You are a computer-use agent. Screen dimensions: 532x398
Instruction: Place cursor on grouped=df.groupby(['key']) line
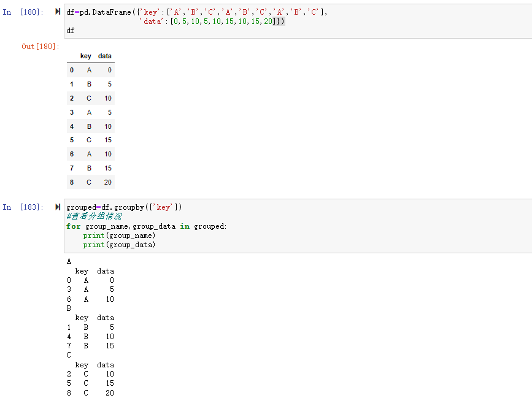coord(124,207)
